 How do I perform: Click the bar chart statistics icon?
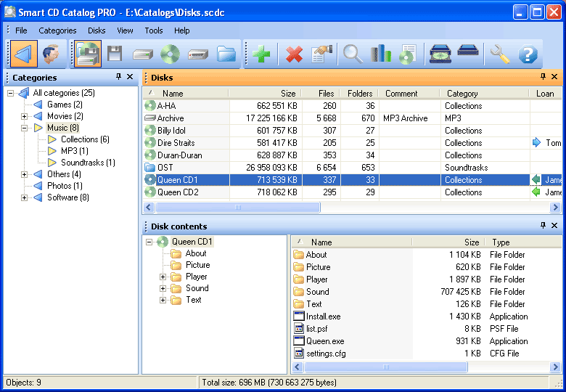(381, 54)
